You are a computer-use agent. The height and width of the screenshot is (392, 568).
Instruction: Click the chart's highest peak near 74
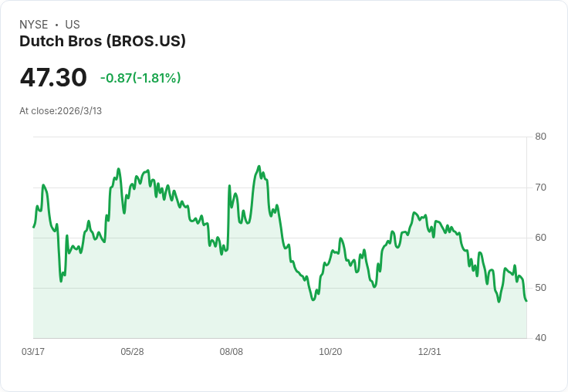pos(259,167)
